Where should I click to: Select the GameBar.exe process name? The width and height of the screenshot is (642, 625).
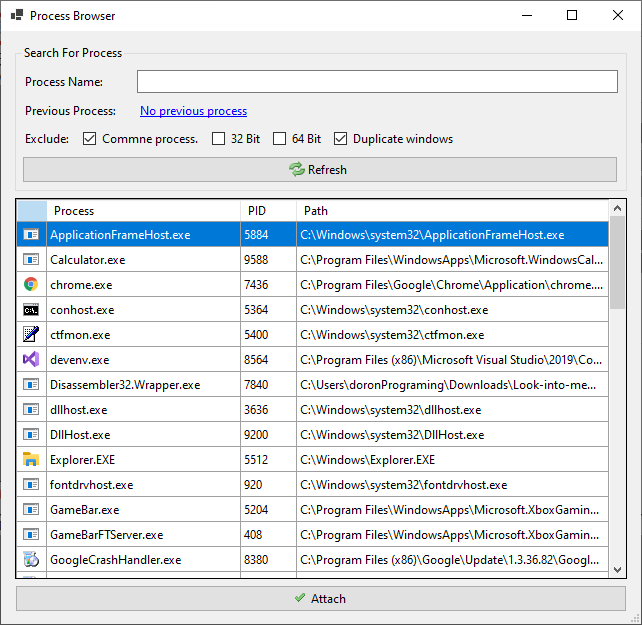[84, 510]
